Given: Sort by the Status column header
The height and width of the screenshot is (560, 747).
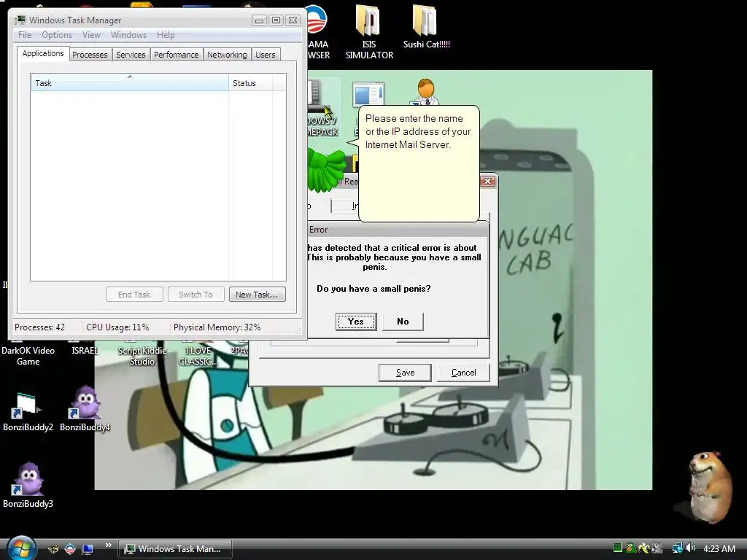Looking at the screenshot, I should (x=251, y=83).
